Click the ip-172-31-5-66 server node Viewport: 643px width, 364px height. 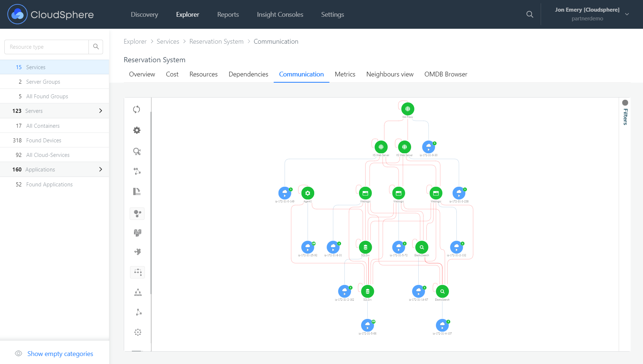[x=367, y=325]
